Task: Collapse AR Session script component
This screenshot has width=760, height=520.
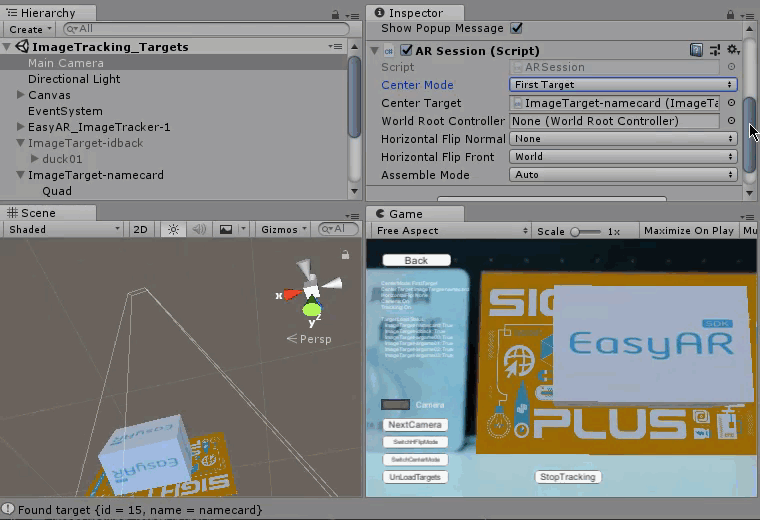Action: click(x=374, y=50)
